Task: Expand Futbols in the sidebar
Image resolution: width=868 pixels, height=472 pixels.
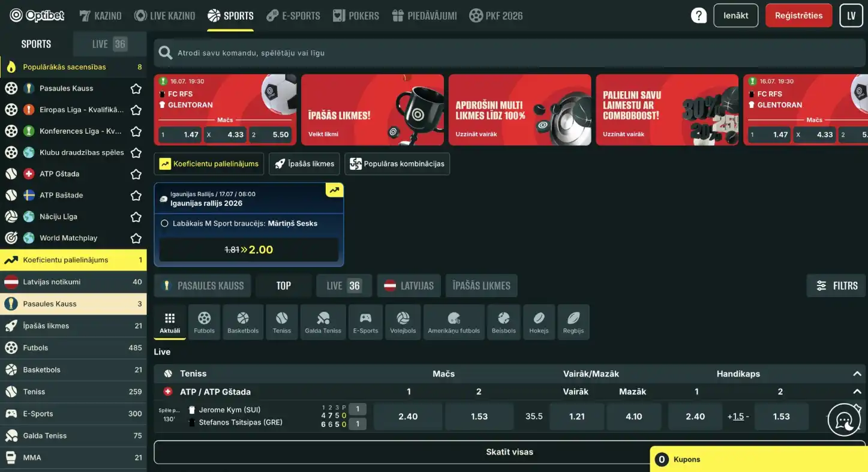Action: tap(73, 348)
